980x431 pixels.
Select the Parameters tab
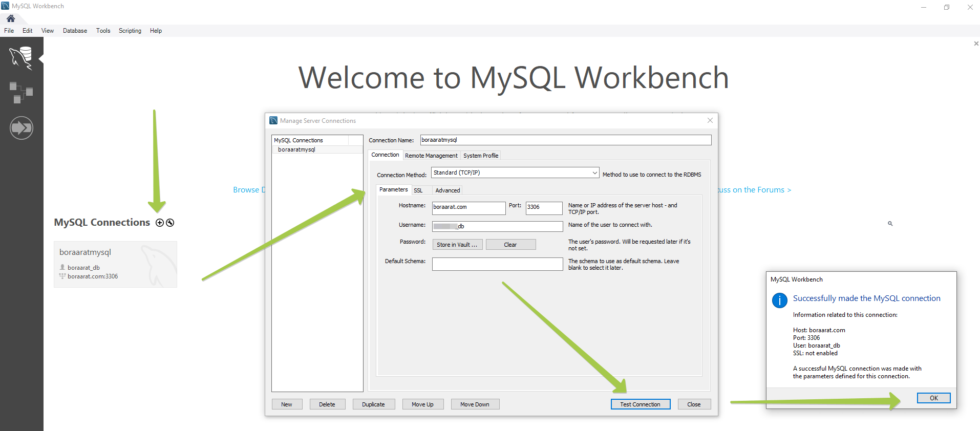click(393, 189)
